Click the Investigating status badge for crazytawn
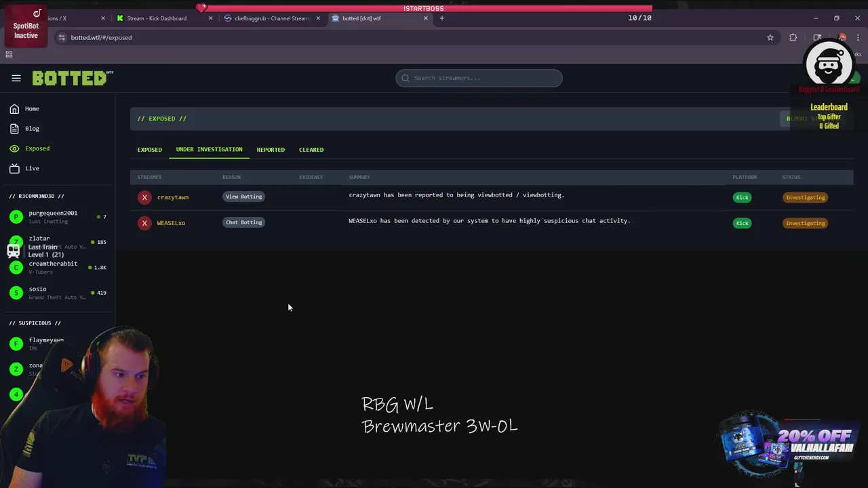868x488 pixels. click(x=806, y=197)
